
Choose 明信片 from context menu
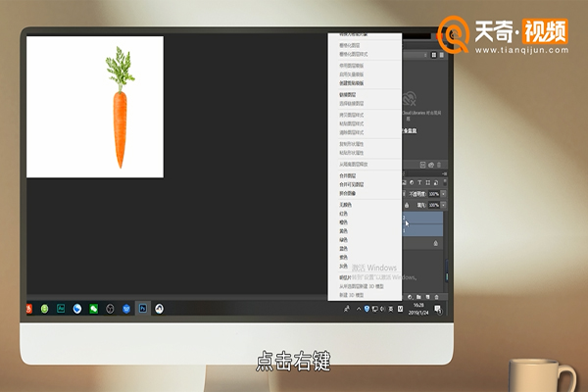(345, 278)
